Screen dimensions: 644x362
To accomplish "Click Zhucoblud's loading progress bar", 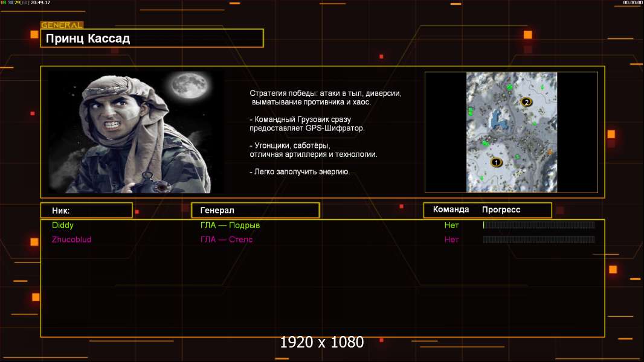I will point(538,240).
